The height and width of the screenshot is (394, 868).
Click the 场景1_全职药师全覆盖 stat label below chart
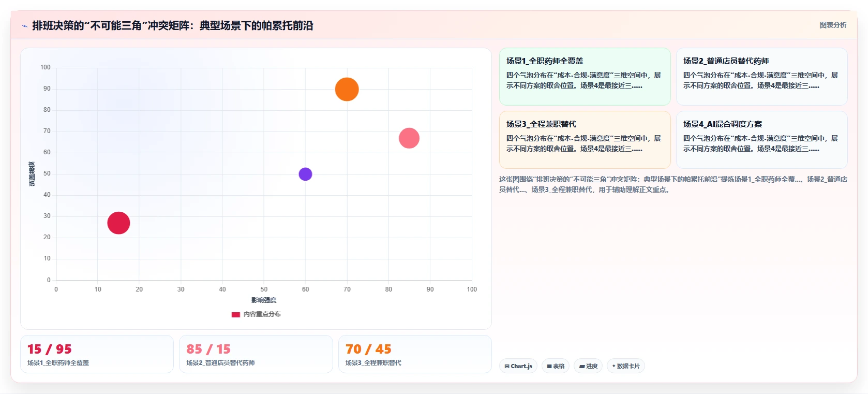58,363
